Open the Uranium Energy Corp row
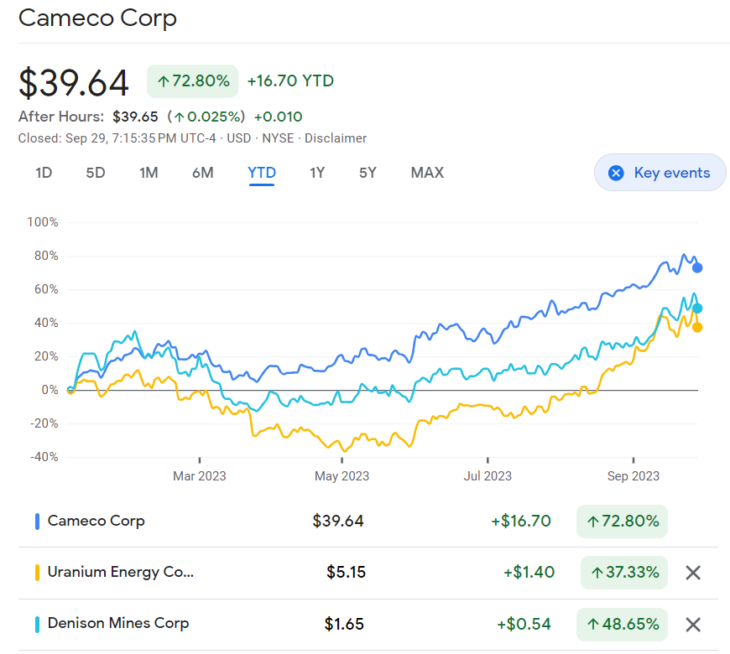Viewport: 730px width, 654px height. (120, 573)
